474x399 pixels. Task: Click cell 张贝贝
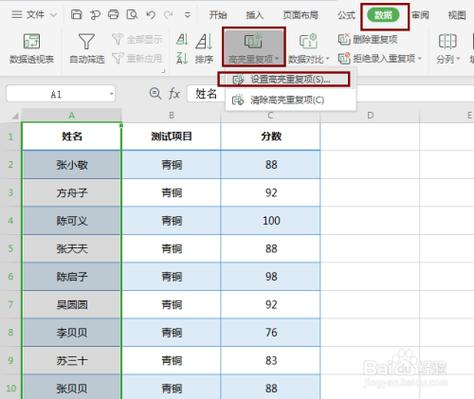[71, 388]
